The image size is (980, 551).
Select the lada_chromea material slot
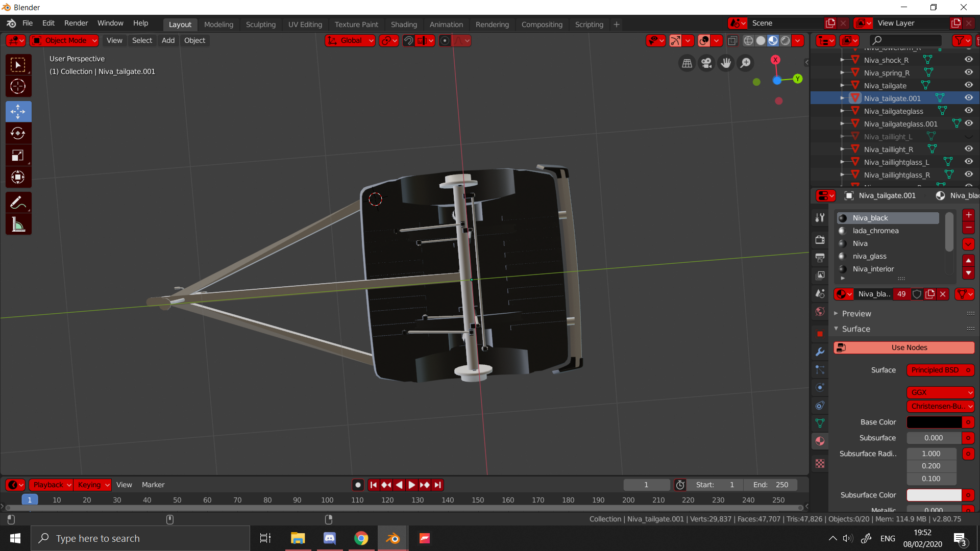(x=875, y=231)
